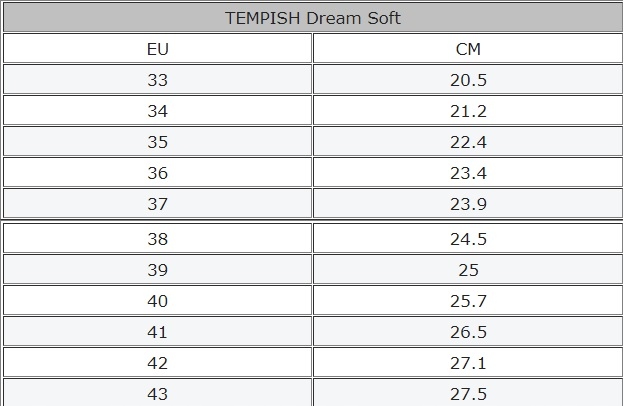Click the TEMPISH Dream Soft table title
The width and height of the screenshot is (624, 406).
pos(312,18)
